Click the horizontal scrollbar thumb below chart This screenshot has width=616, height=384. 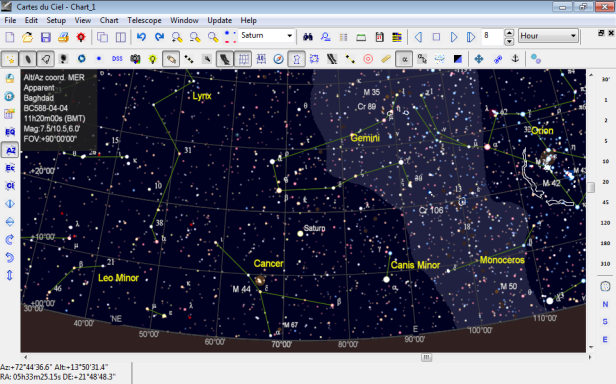[x=426, y=357]
